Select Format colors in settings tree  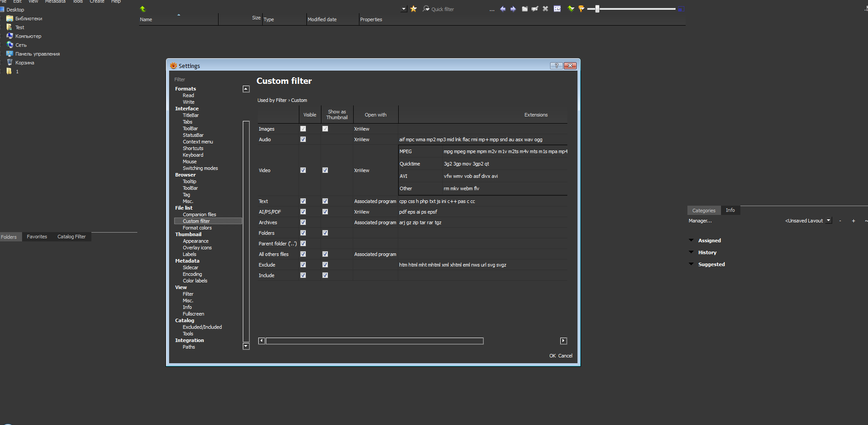(197, 228)
